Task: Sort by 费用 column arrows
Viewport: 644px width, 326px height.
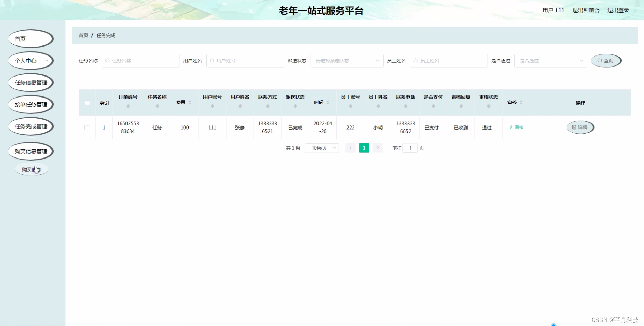Action: pyautogui.click(x=190, y=103)
